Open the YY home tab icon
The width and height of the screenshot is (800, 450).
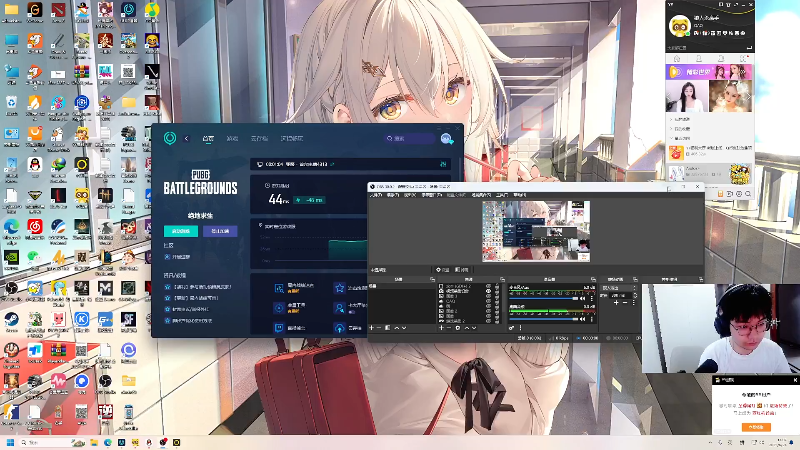click(x=677, y=59)
